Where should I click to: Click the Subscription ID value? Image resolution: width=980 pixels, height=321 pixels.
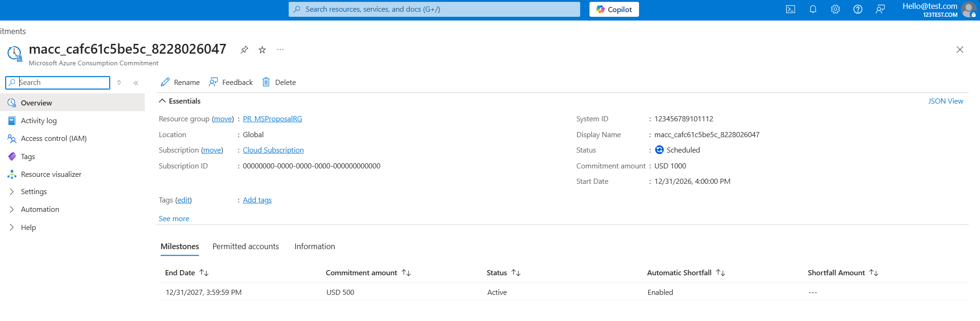click(312, 166)
